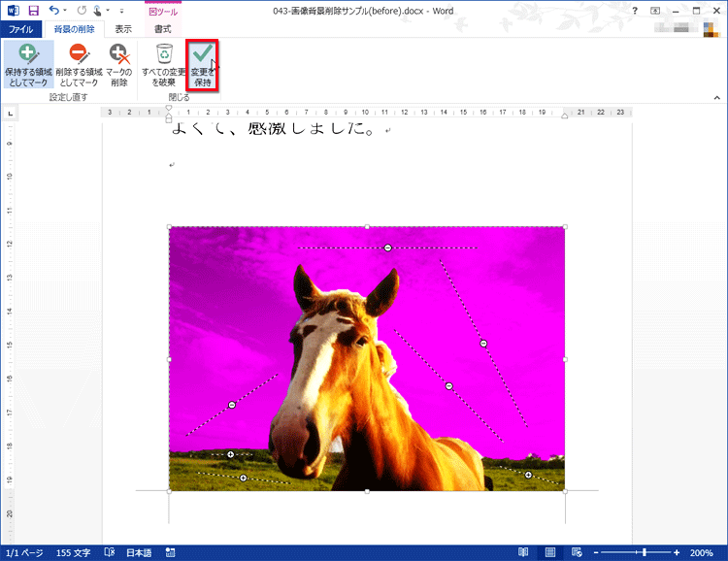Click the Save icon in title bar
This screenshot has width=728, height=561.
[x=33, y=11]
